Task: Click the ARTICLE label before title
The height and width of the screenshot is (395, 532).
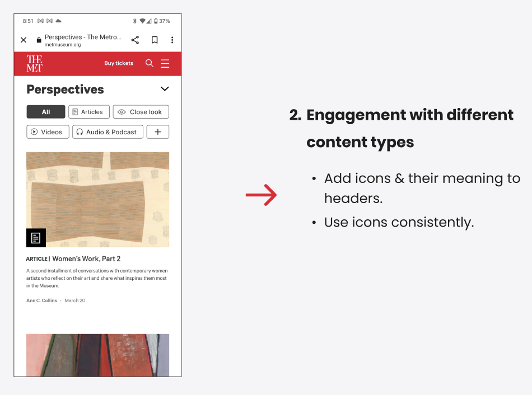Action: pyautogui.click(x=37, y=258)
